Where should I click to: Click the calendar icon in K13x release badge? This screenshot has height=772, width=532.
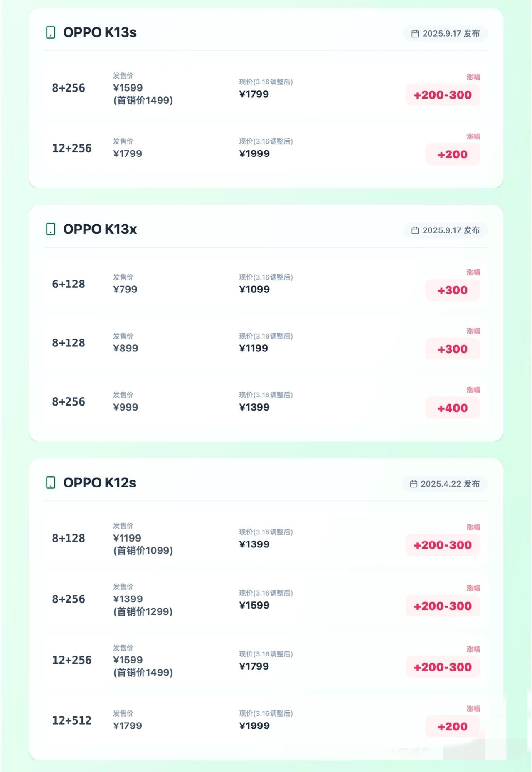tap(415, 230)
